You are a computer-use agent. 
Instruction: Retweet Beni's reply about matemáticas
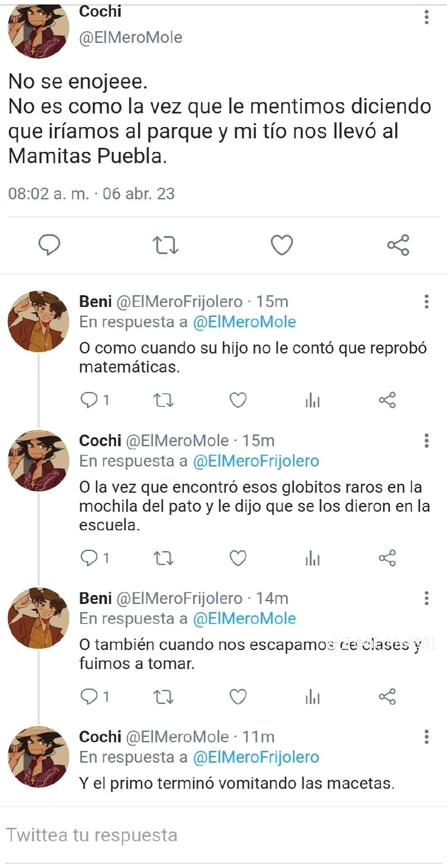click(163, 400)
